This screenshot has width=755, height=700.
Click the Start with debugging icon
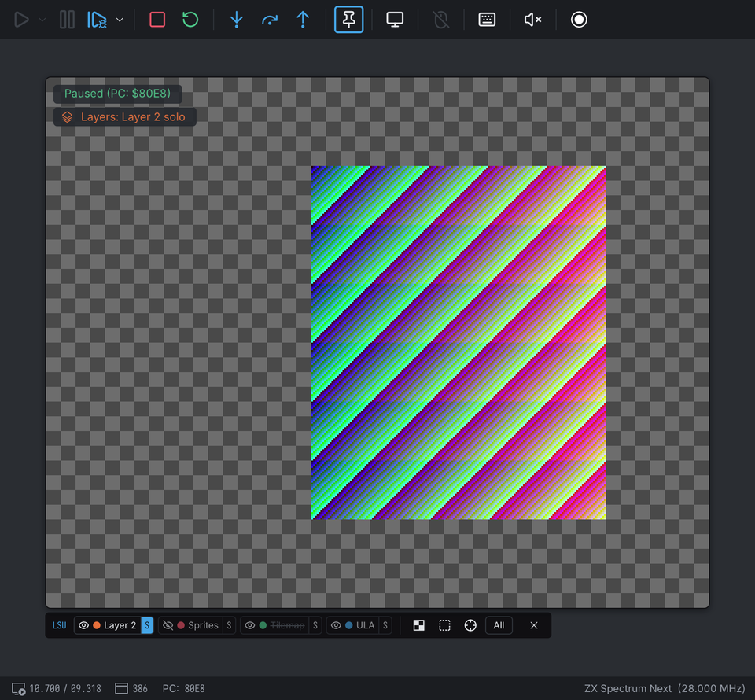pyautogui.click(x=97, y=20)
